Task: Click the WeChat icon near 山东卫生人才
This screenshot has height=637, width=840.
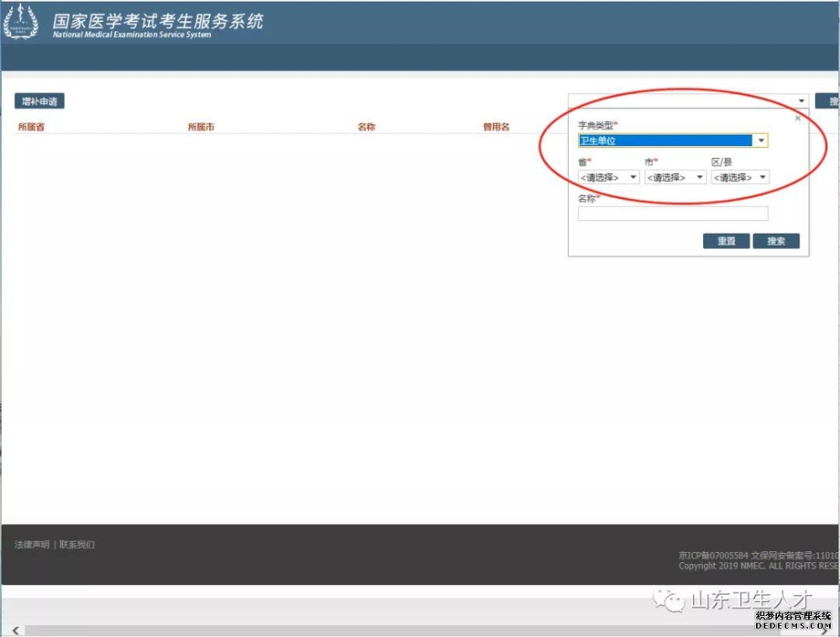Action: [670, 601]
